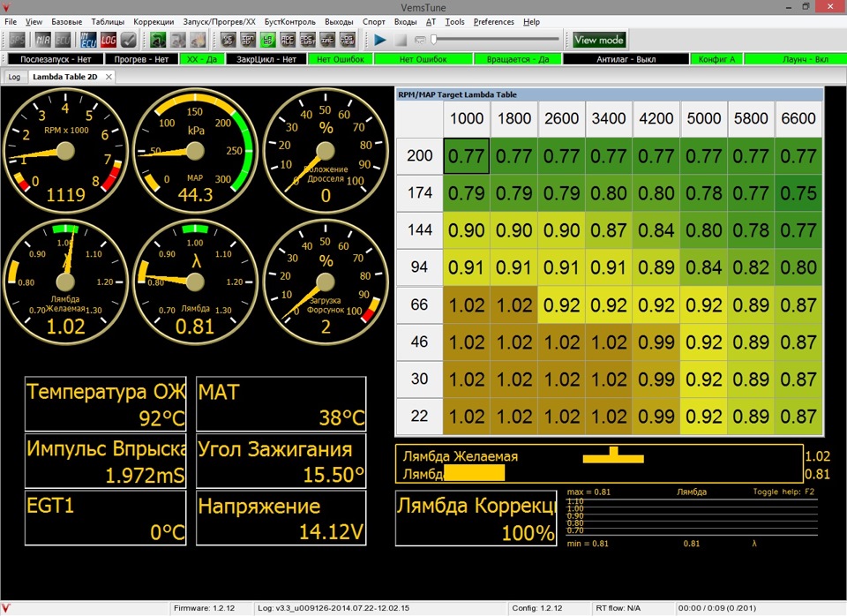The width and height of the screenshot is (847, 616).
Task: Open the VE 3D view icon
Action: pyautogui.click(x=228, y=40)
